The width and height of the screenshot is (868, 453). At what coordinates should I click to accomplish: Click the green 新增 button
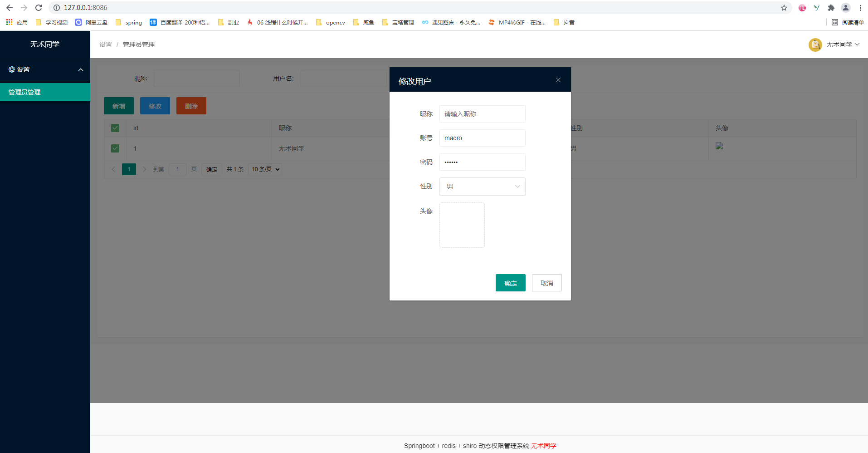[x=119, y=106]
